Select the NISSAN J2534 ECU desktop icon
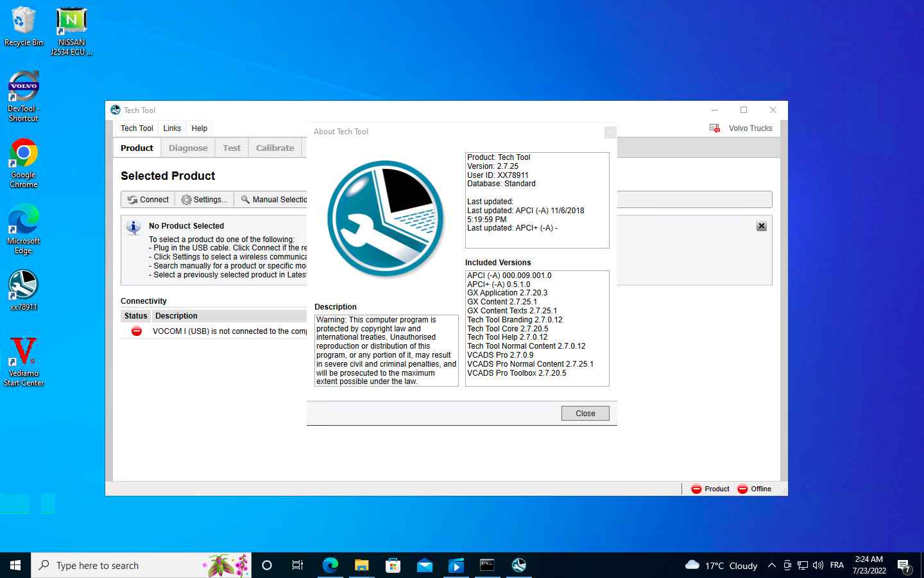Screen dimensions: 924x578 click(71, 31)
